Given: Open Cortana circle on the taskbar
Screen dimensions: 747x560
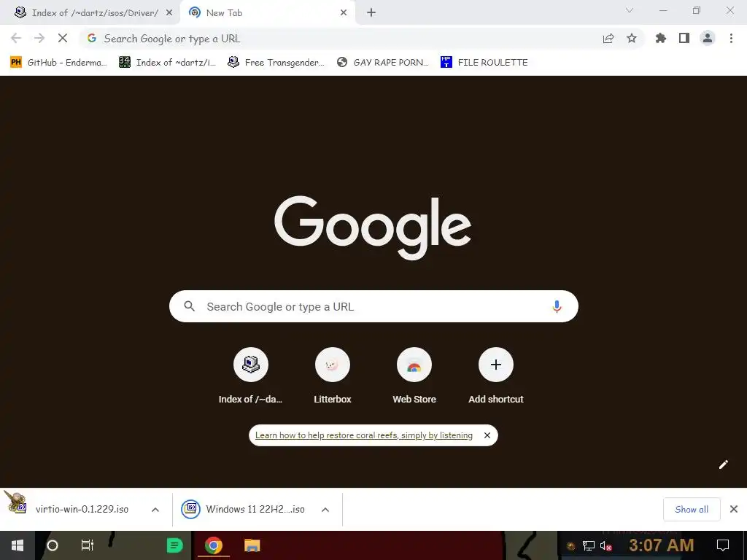Looking at the screenshot, I should (x=53, y=545).
